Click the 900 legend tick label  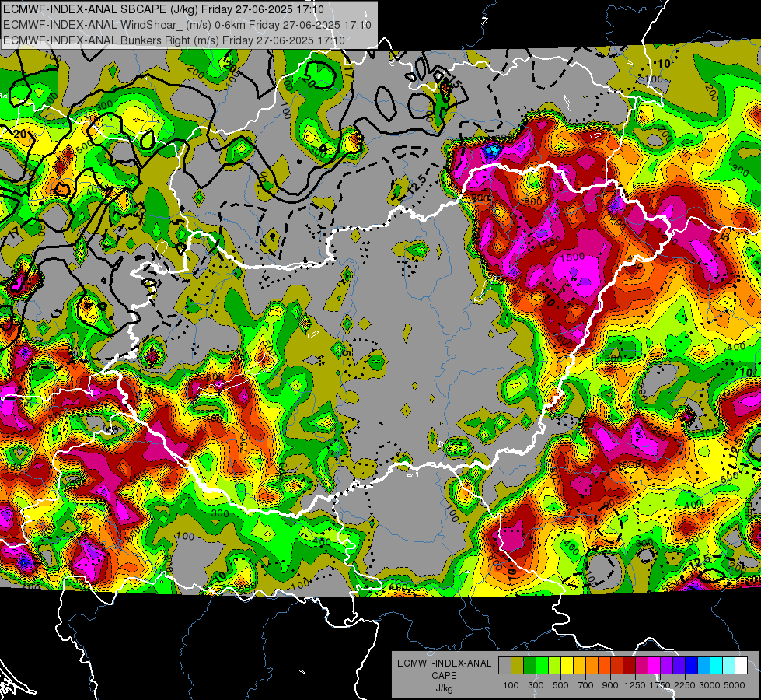click(610, 685)
